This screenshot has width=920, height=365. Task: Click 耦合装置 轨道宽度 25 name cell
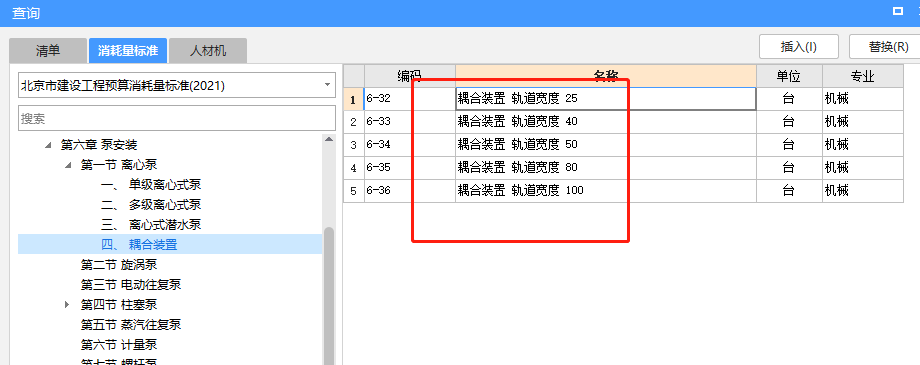coord(606,99)
